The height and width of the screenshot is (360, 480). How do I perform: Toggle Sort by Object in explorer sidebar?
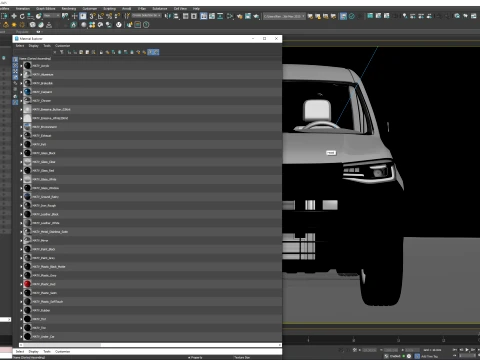coord(15,96)
